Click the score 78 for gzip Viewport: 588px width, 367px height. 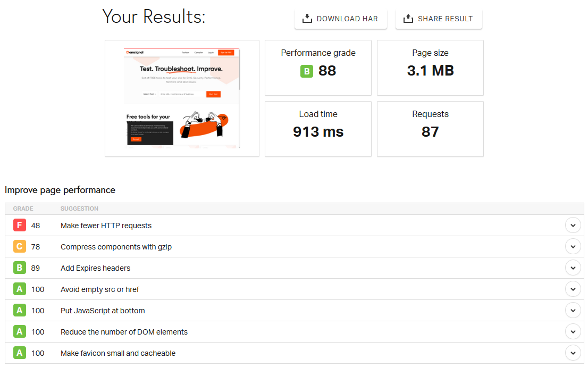click(36, 247)
